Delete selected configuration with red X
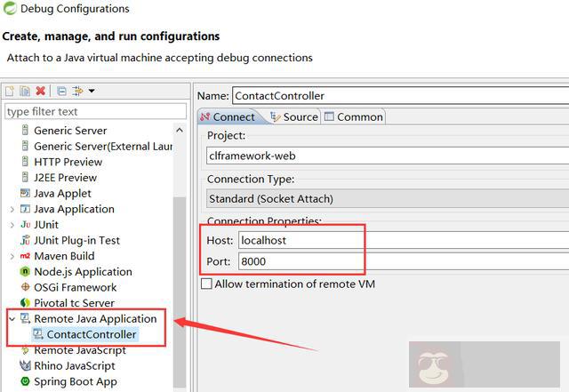Image resolution: width=569 pixels, height=392 pixels. tap(41, 91)
